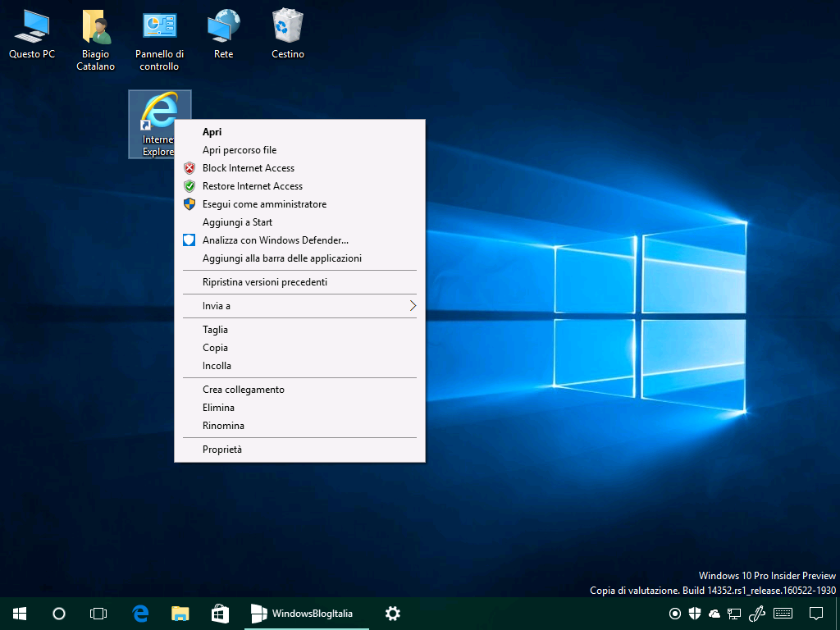This screenshot has width=840, height=630.
Task: Click the Restore Internet Access label
Action: (253, 186)
